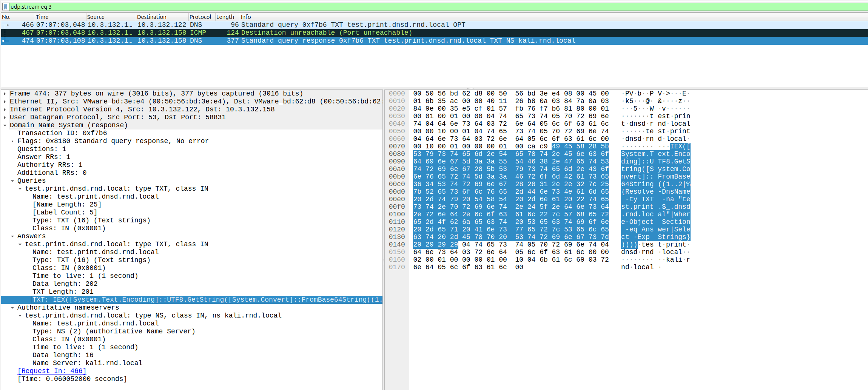Sort by the Source column header
The image size is (868, 390).
click(x=111, y=17)
